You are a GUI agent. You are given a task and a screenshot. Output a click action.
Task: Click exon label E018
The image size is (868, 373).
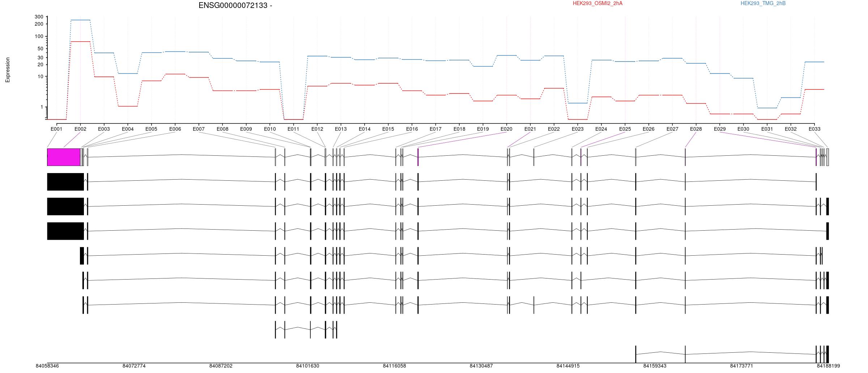[459, 129]
